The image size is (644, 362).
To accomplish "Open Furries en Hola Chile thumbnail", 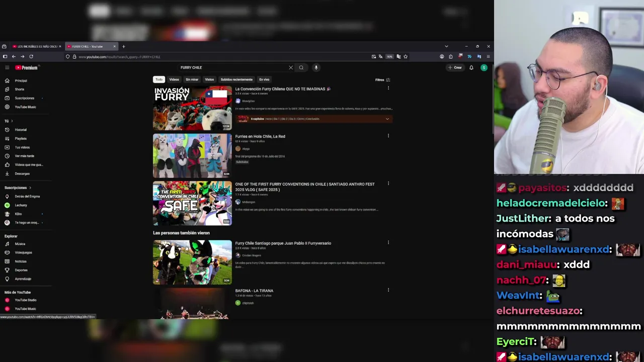I will [192, 156].
